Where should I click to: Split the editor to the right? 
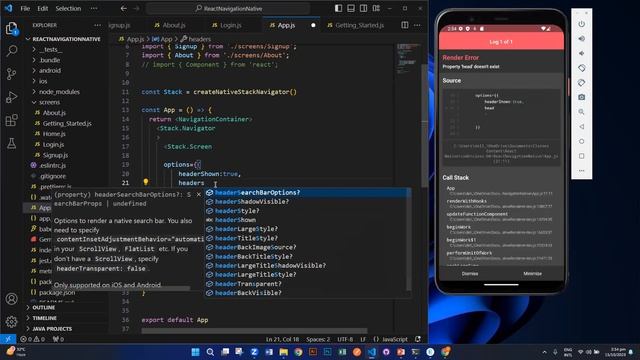404,25
